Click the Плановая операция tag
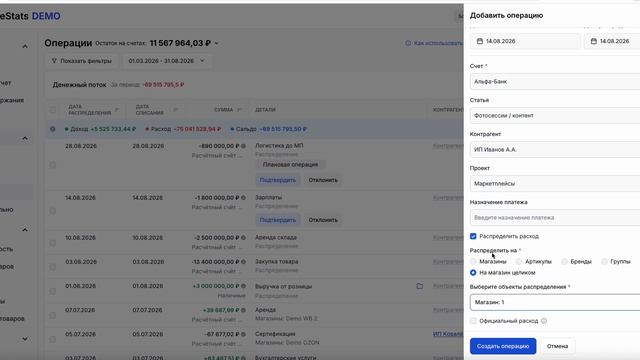The height and width of the screenshot is (360, 640). pyautogui.click(x=290, y=164)
